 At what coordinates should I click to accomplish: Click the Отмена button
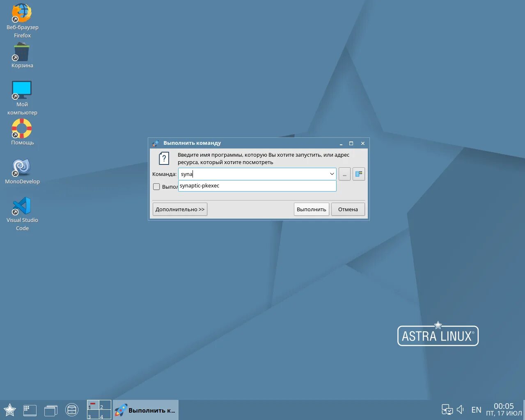tap(348, 209)
